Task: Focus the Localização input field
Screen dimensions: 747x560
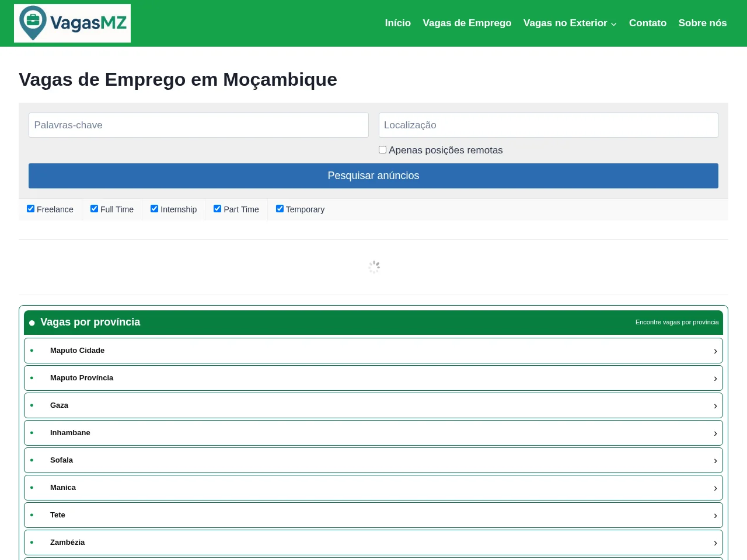Action: click(549, 125)
